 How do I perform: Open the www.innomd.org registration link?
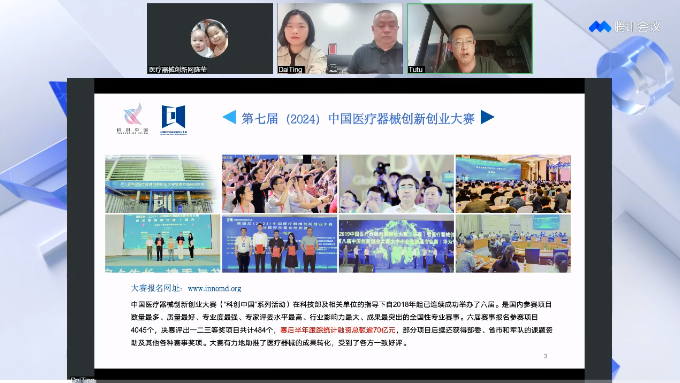pos(214,288)
